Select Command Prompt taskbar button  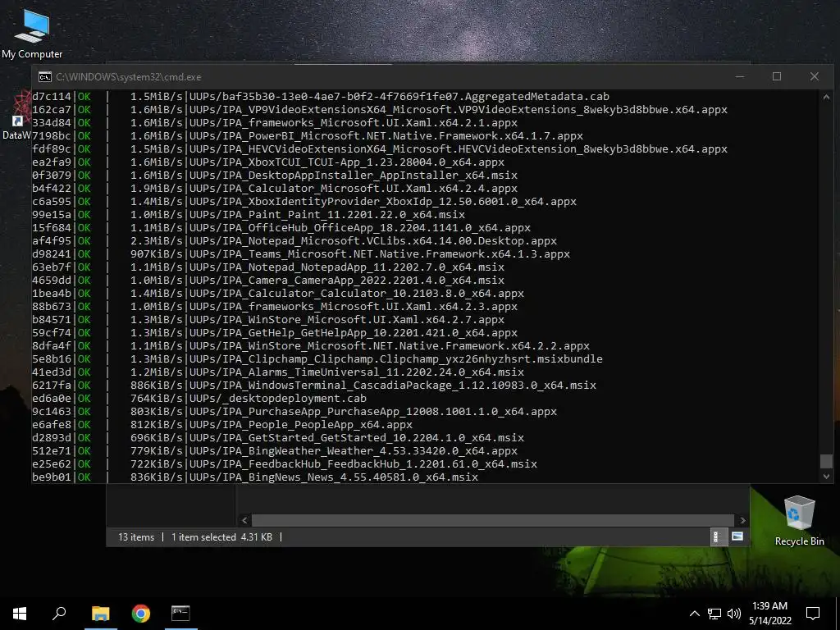tap(180, 614)
